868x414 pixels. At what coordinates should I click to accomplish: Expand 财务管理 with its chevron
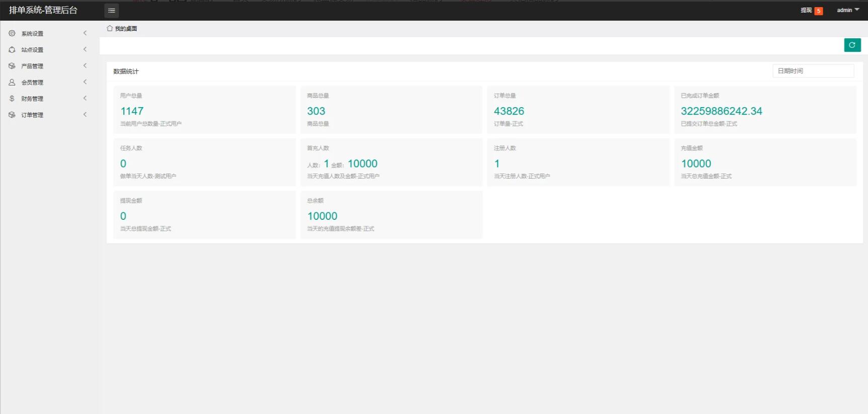pyautogui.click(x=85, y=99)
